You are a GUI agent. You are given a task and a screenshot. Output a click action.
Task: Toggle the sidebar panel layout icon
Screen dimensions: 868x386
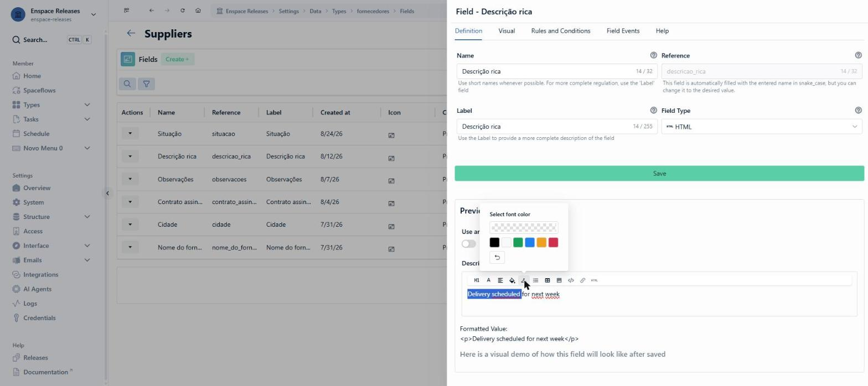point(127,11)
